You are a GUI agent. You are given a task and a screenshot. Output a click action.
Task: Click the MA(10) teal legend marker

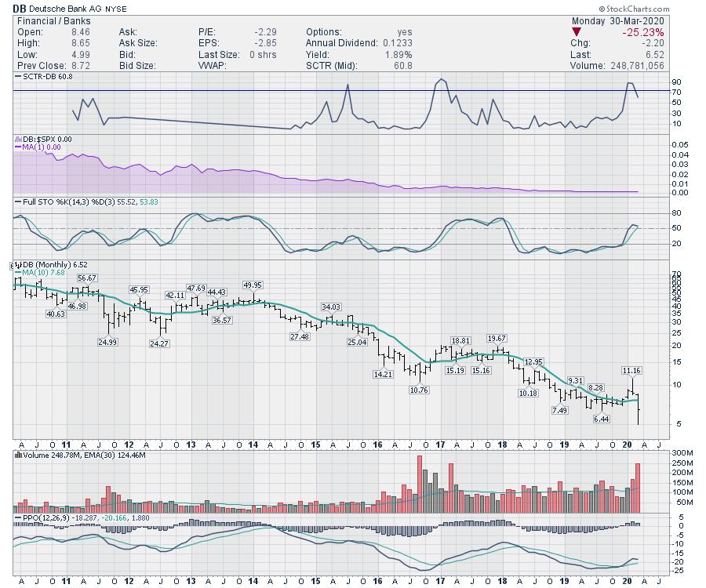tap(17, 273)
